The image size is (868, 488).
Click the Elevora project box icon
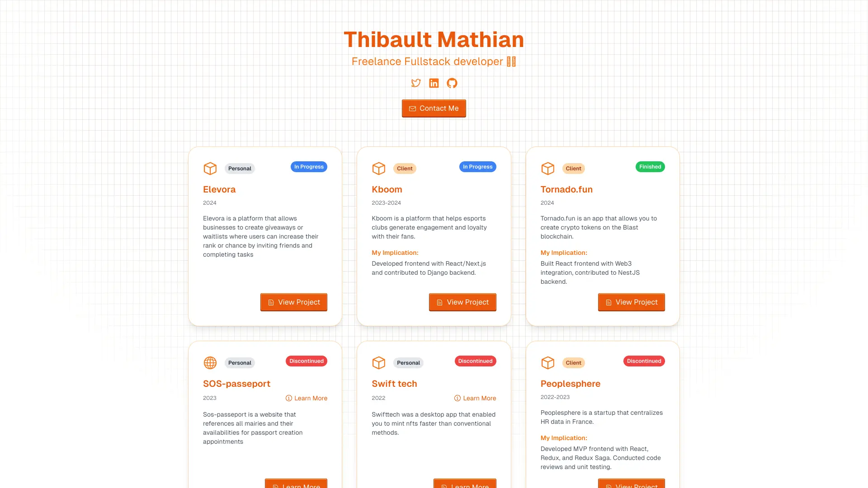210,169
